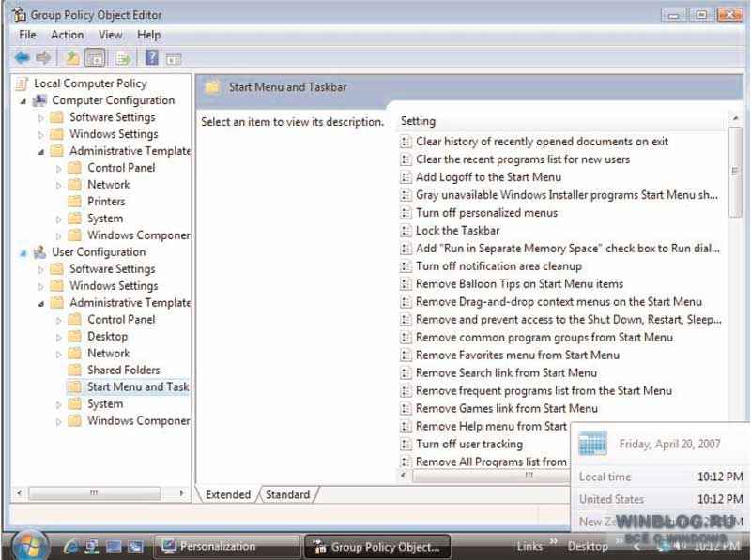
Task: Expand Software Settings under Computer Configuration
Action: click(40, 118)
